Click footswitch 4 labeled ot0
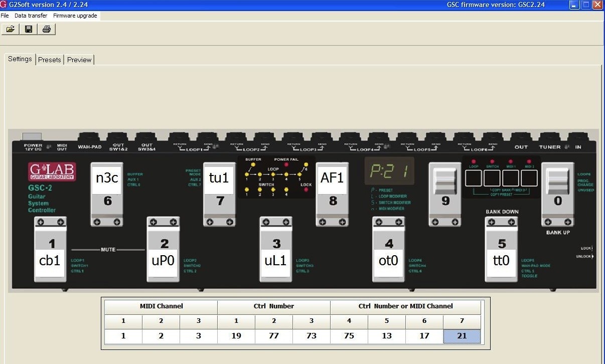Image resolution: width=605 pixels, height=364 pixels. [389, 249]
